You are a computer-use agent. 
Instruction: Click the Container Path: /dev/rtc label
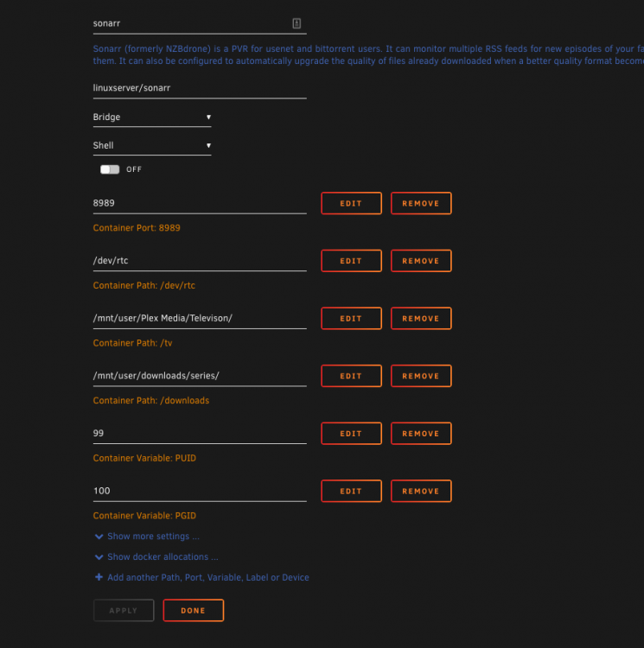[x=143, y=286]
